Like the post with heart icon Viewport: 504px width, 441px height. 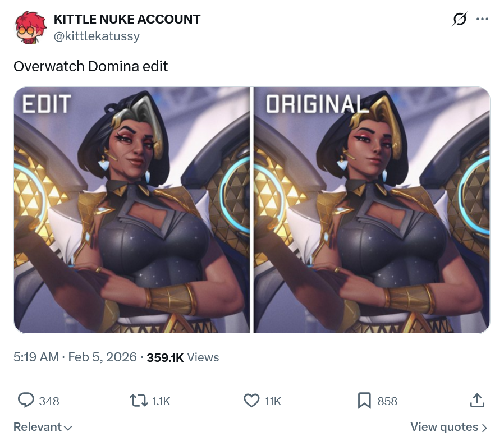coord(251,401)
